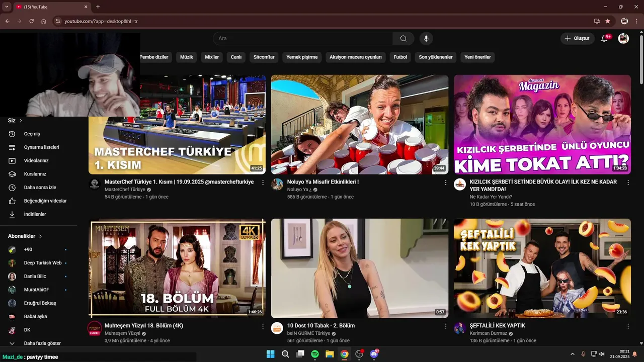Open Kerimcan Durmaz channel avatar
The width and height of the screenshot is (644, 362).
(460, 328)
